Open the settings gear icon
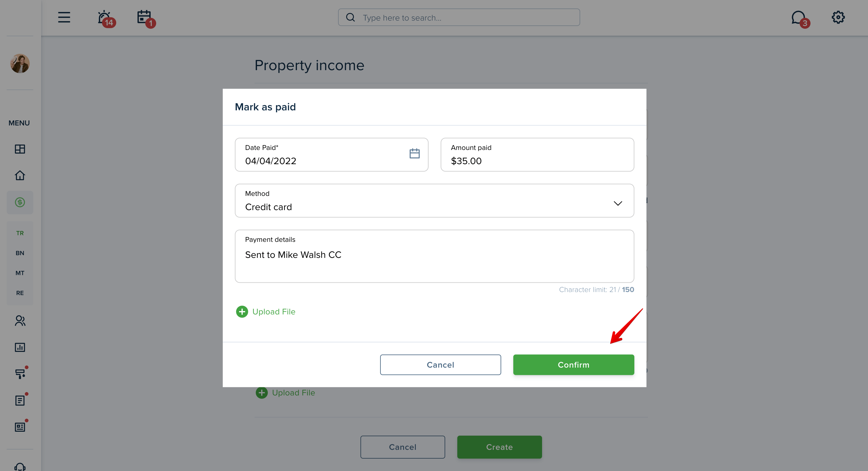Screen dimensions: 868x471 (838, 17)
